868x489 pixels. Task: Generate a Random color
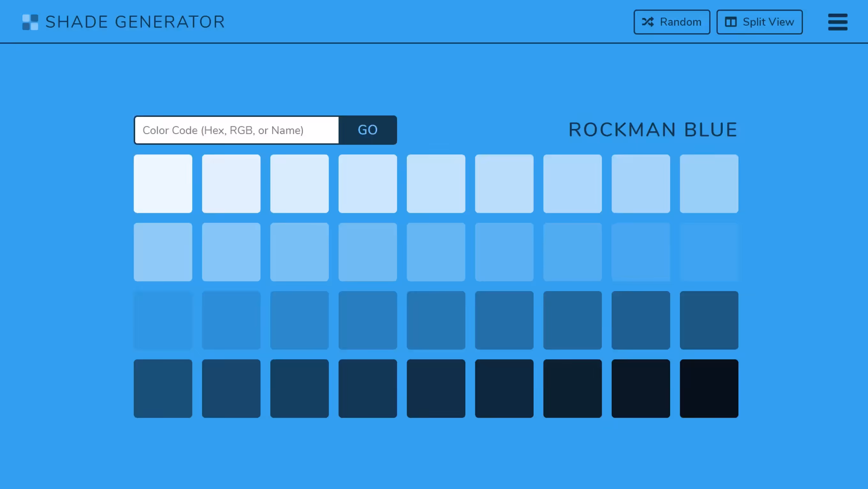(x=671, y=22)
